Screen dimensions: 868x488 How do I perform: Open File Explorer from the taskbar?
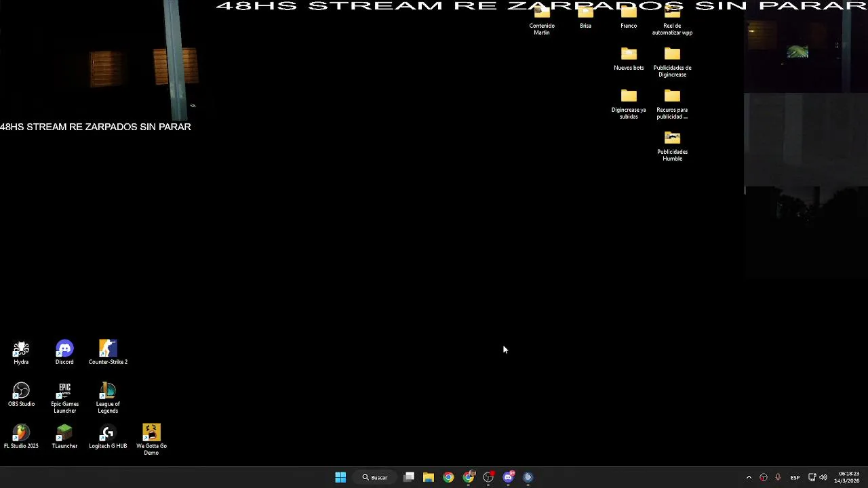pos(429,477)
